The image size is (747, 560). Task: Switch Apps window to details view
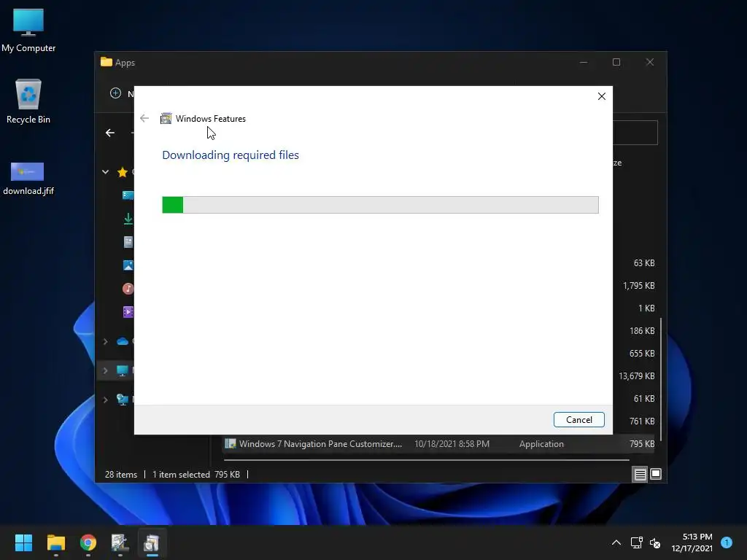pos(640,474)
